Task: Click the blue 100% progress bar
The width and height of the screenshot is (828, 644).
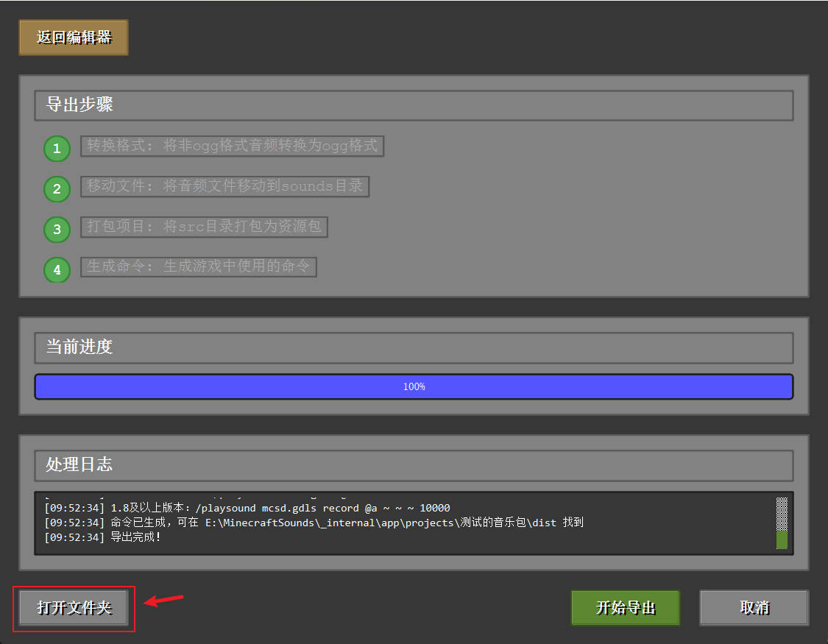Action: (x=414, y=386)
